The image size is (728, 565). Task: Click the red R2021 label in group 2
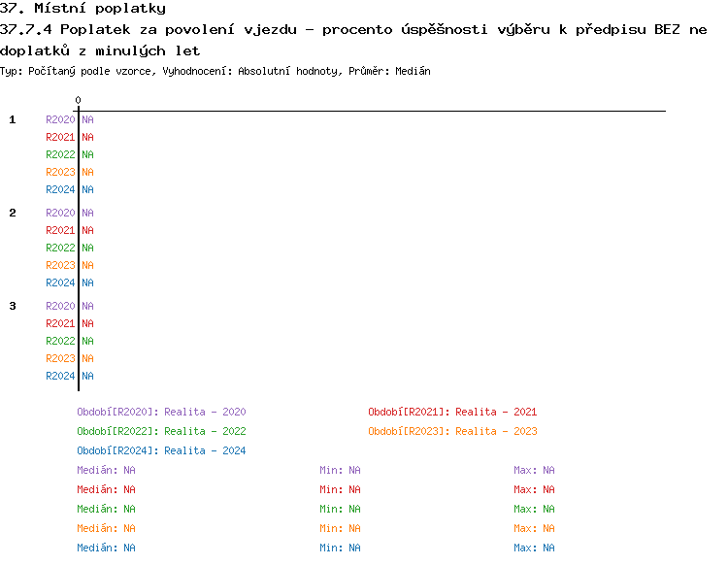click(x=60, y=230)
